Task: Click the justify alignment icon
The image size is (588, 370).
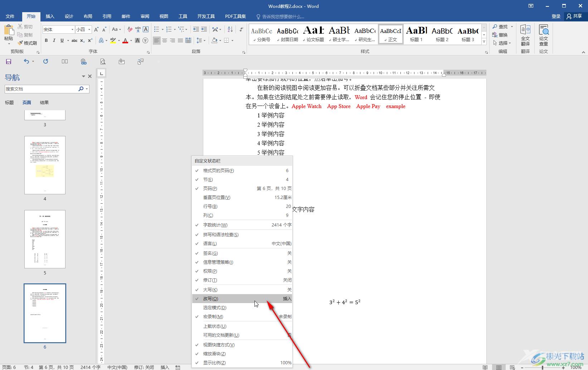Action: pos(180,40)
